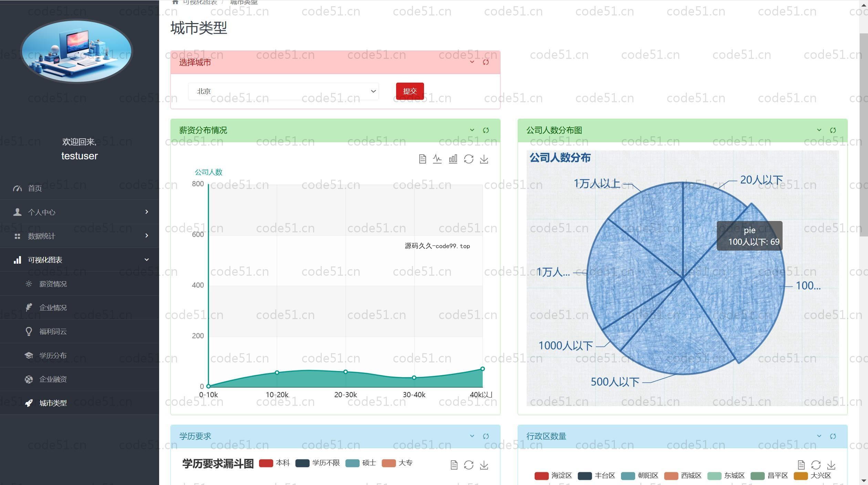Click the testuser username

pos(80,156)
